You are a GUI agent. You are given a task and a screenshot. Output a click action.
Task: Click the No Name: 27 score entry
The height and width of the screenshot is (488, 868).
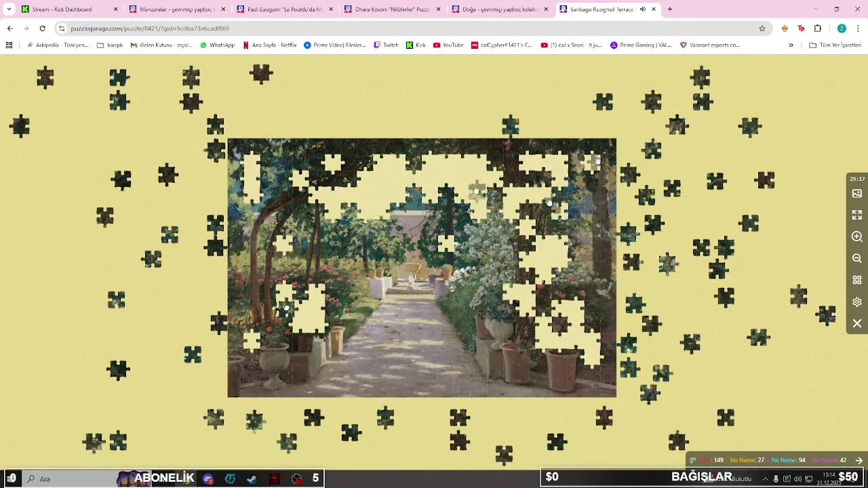pyautogui.click(x=747, y=460)
